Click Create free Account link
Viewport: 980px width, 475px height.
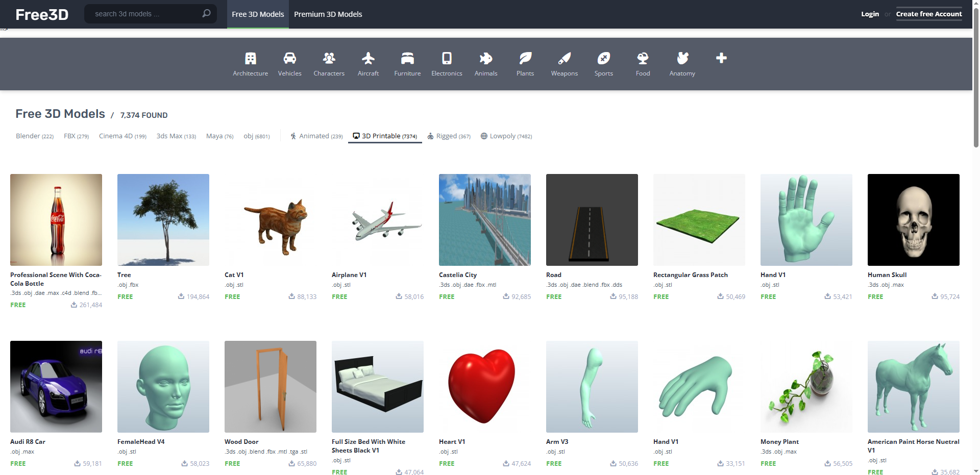928,14
